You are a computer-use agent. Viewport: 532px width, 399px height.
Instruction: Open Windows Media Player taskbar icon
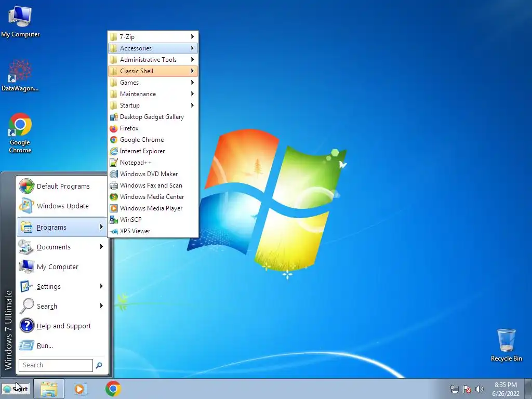(81, 389)
